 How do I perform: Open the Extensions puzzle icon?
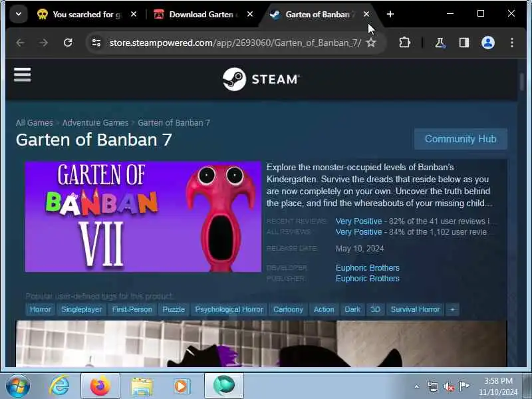pos(404,43)
